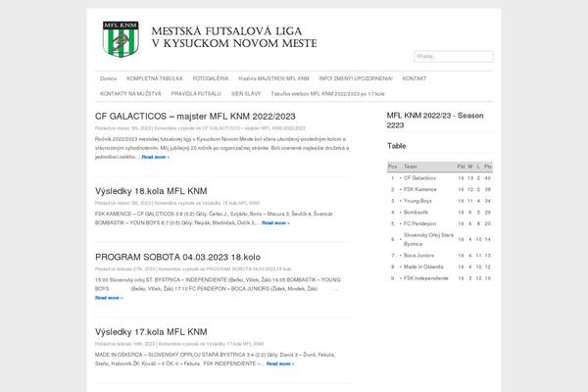
Task: Open the PRAVIDLÁ FUTSALU page
Action: [x=196, y=94]
